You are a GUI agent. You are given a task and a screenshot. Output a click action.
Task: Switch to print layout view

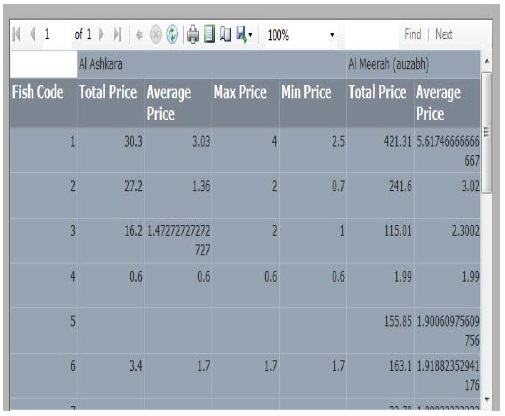(x=209, y=34)
